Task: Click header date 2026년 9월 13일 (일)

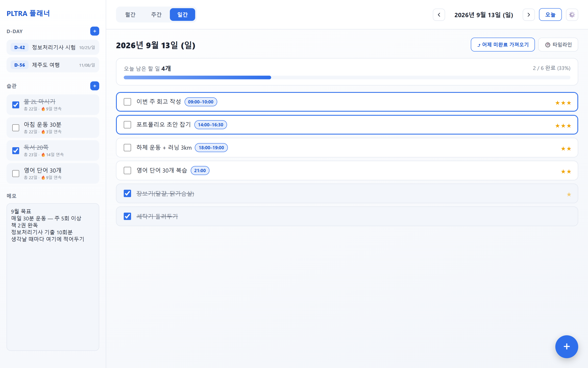Action: (x=483, y=15)
